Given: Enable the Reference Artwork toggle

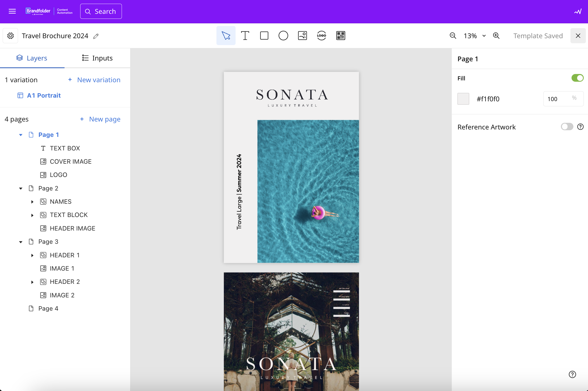Looking at the screenshot, I should point(567,127).
